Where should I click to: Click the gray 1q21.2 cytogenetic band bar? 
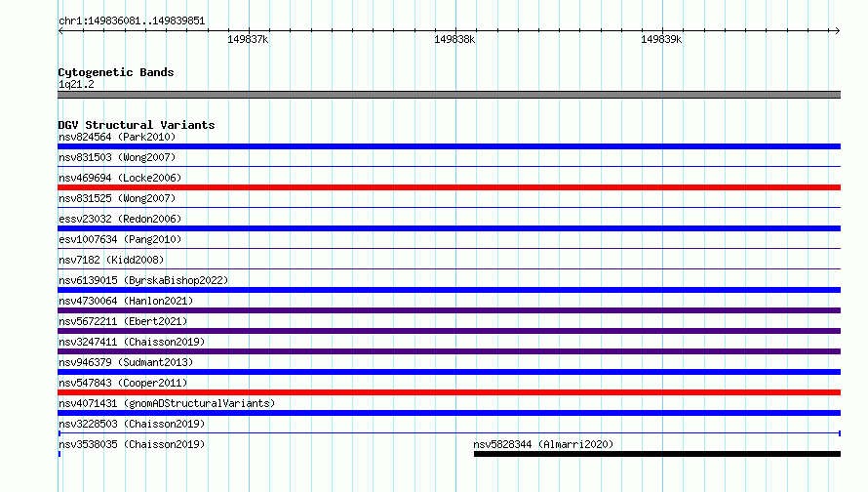tap(449, 95)
